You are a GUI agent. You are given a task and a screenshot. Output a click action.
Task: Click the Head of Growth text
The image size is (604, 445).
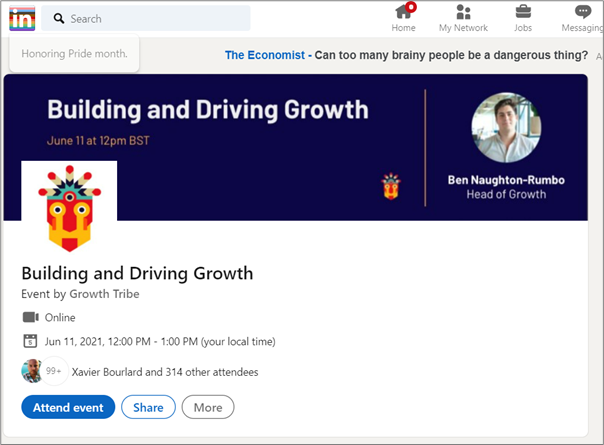click(x=506, y=194)
